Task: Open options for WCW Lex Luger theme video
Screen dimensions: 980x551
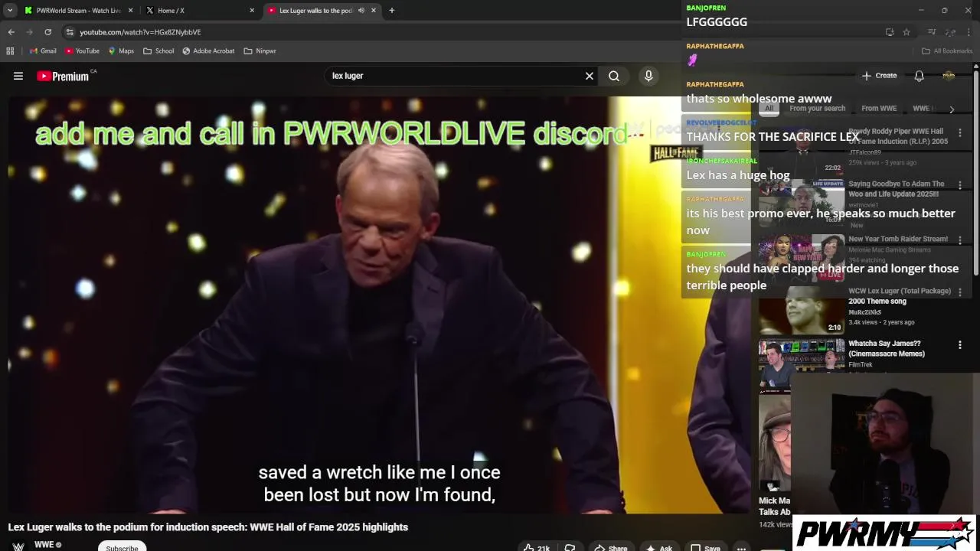Action: [x=960, y=292]
